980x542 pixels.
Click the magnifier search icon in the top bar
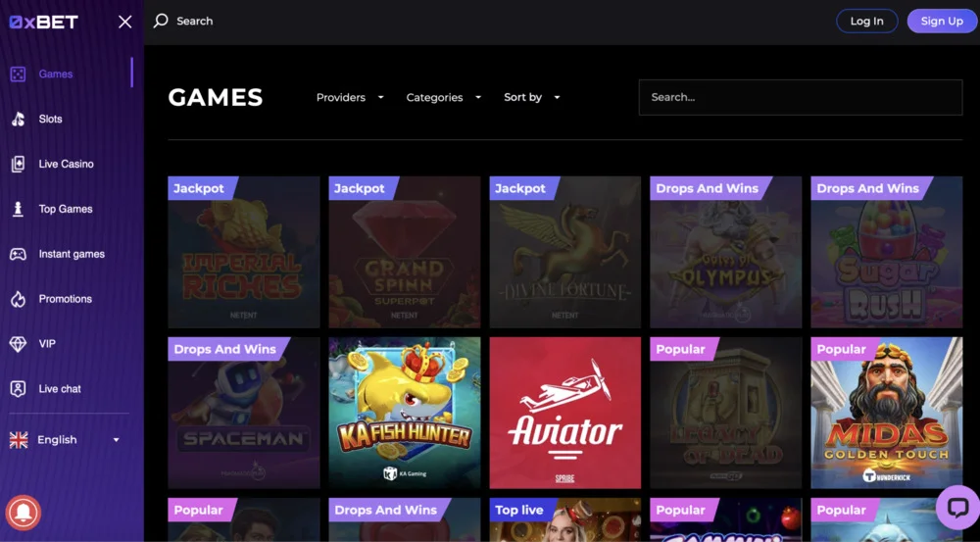[x=161, y=21]
